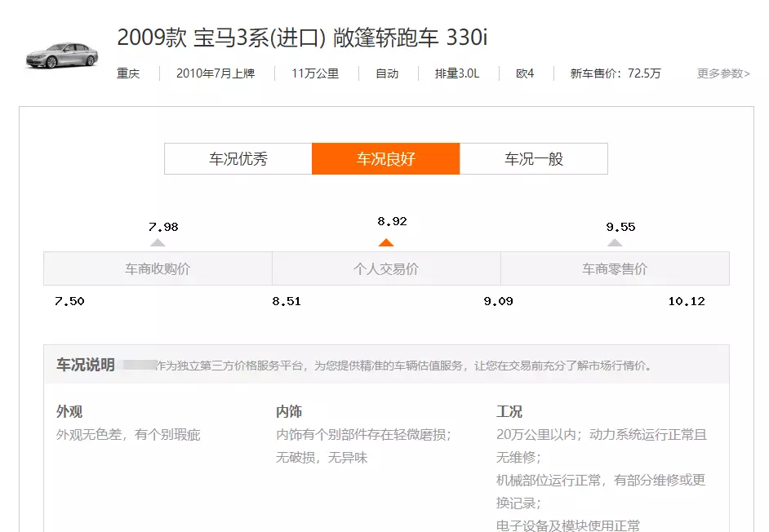This screenshot has height=532, width=769.
Task: Click the 工况 heading
Action: tap(509, 411)
